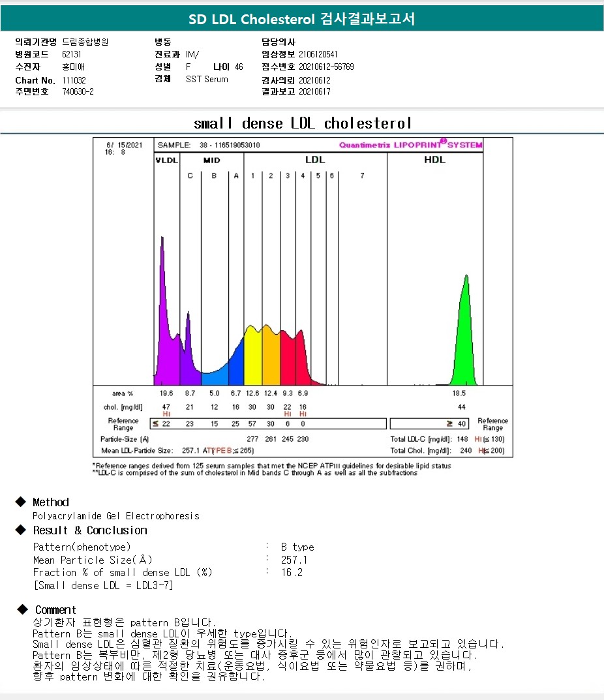Select the HDL reference value '≥ 40'
604x700 pixels.
456,423
